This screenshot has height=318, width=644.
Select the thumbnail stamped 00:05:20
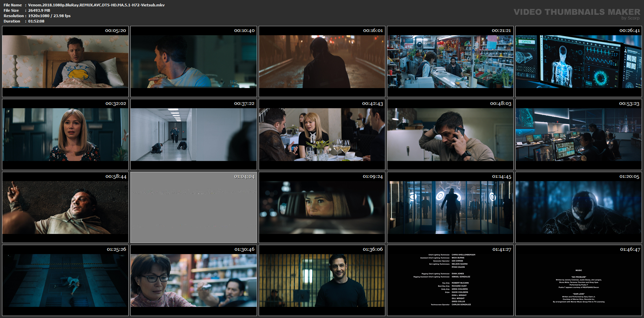(x=65, y=62)
